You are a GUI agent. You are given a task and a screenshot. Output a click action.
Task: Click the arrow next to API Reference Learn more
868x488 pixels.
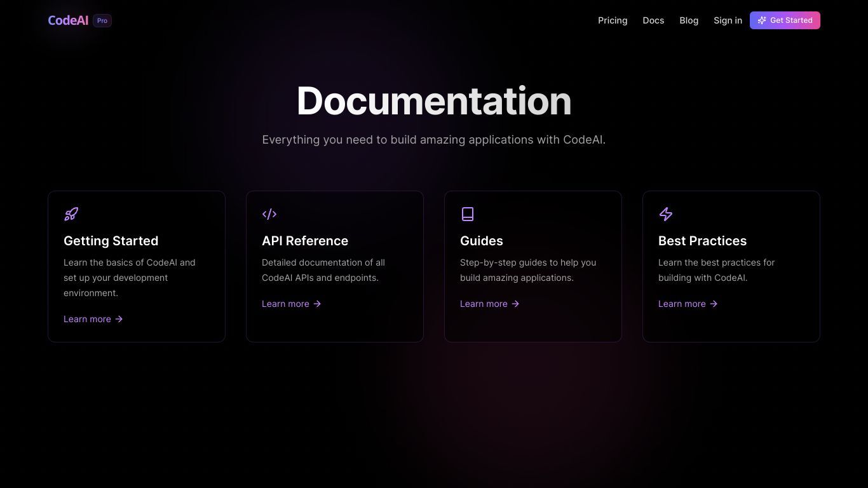pos(317,304)
